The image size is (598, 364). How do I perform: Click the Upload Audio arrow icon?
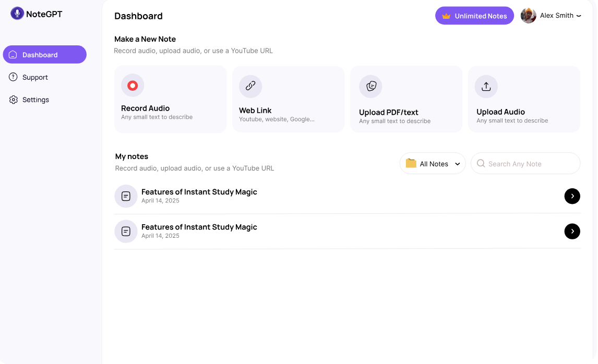[486, 86]
